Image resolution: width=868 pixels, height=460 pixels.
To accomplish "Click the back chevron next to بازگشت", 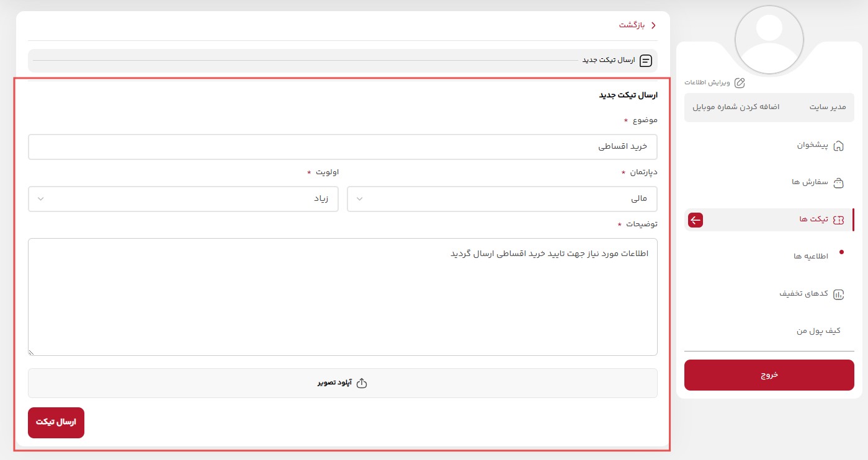I will (653, 25).
